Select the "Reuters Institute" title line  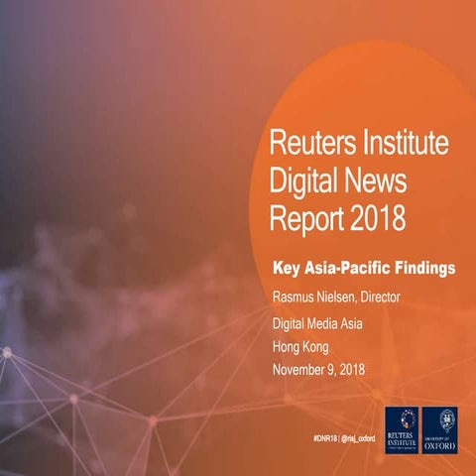359,143
